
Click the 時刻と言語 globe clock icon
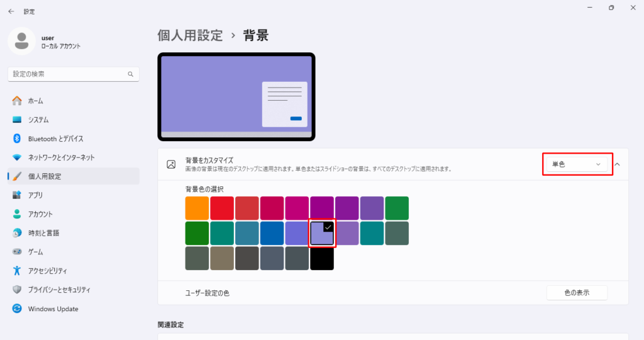click(17, 233)
